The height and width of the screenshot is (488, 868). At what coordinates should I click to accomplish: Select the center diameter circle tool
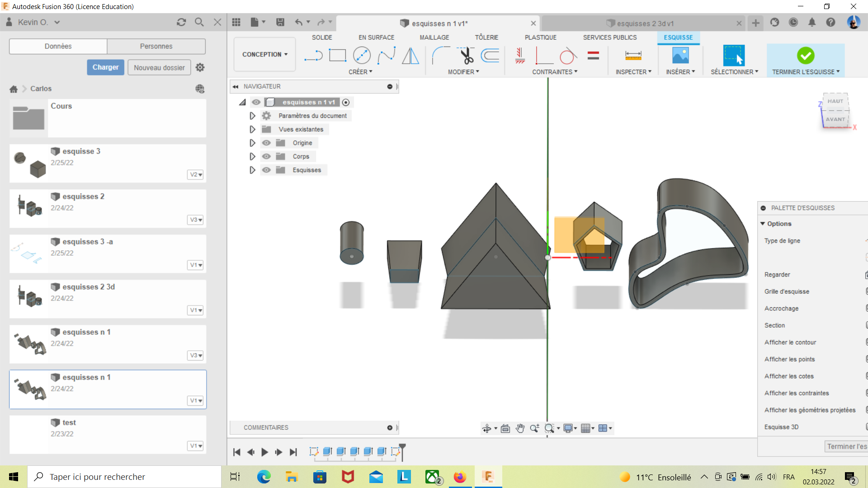(x=362, y=56)
